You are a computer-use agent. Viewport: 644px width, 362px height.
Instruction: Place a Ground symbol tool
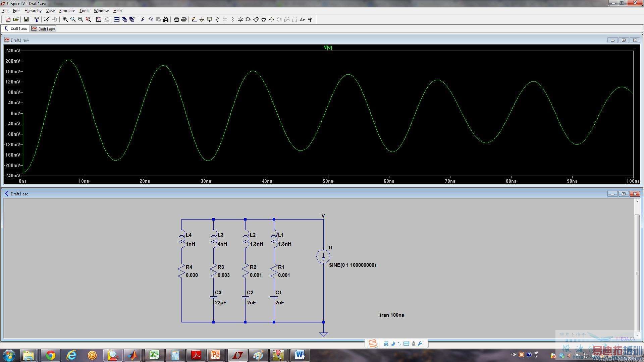point(202,19)
